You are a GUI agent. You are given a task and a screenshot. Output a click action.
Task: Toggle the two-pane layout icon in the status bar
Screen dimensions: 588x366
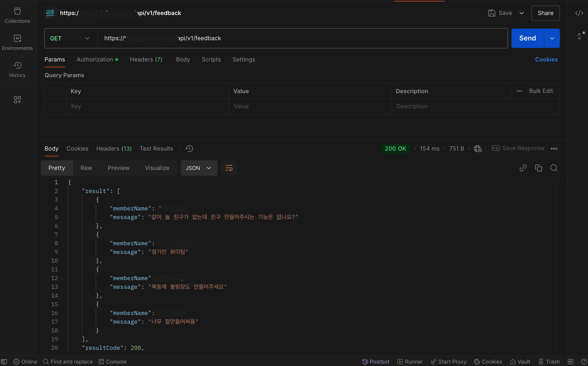[571, 362]
